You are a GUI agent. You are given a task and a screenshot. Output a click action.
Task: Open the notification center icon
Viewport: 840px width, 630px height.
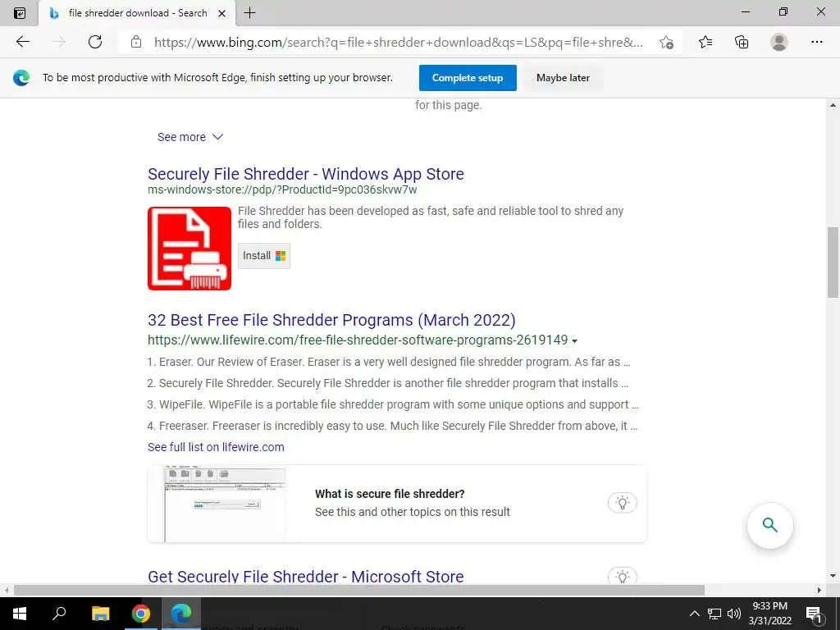coord(814,614)
